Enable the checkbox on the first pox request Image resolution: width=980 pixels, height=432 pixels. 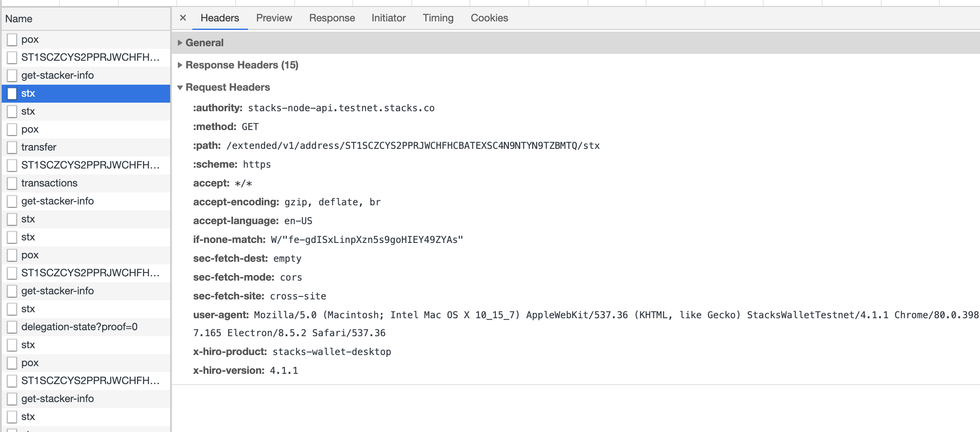coord(12,39)
